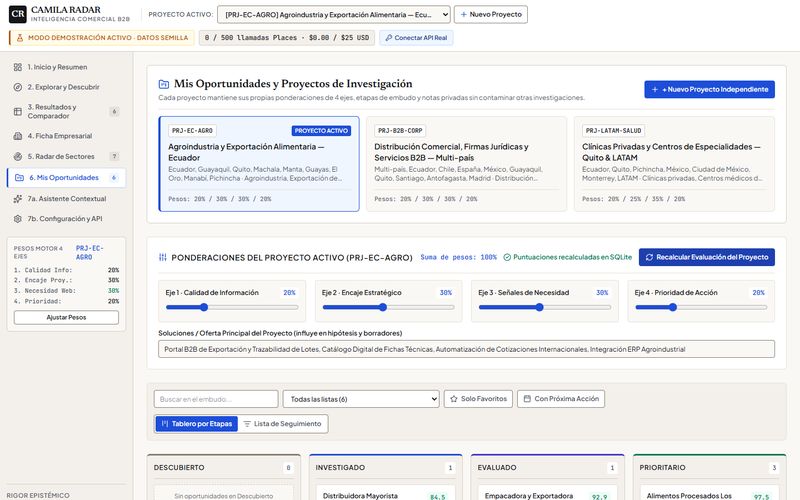The width and height of the screenshot is (800, 500).
Task: Open the Inicio y Resumen dashboard icon
Action: pos(18,67)
